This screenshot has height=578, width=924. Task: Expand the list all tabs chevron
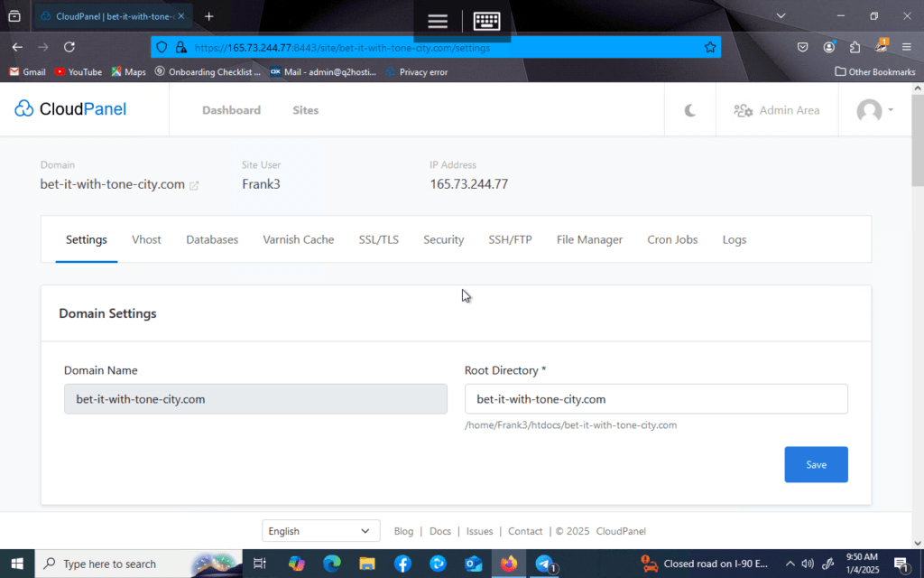click(781, 16)
